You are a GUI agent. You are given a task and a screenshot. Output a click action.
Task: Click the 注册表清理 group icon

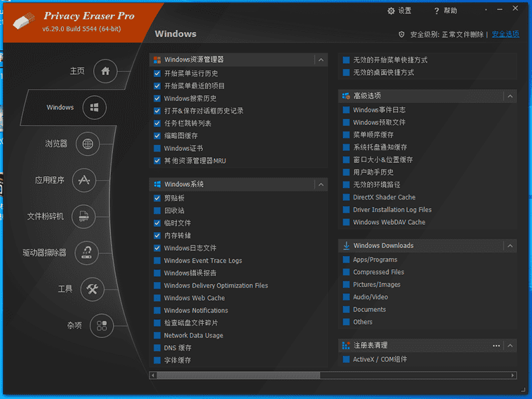pos(346,345)
